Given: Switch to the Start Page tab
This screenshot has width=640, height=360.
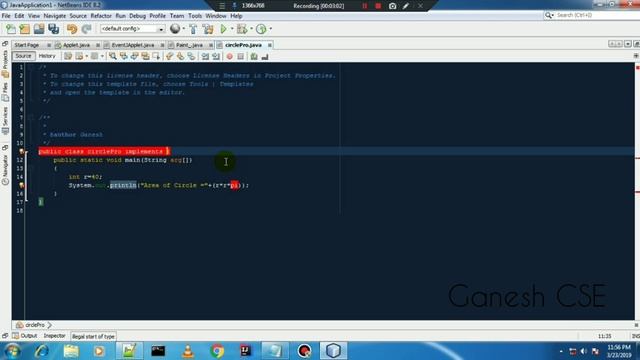Looking at the screenshot, I should pyautogui.click(x=27, y=45).
